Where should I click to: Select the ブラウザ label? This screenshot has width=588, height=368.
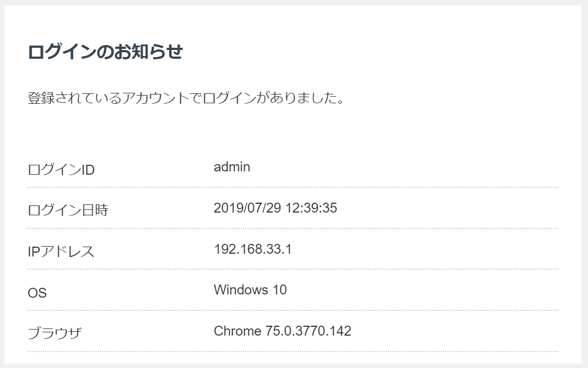coord(54,333)
